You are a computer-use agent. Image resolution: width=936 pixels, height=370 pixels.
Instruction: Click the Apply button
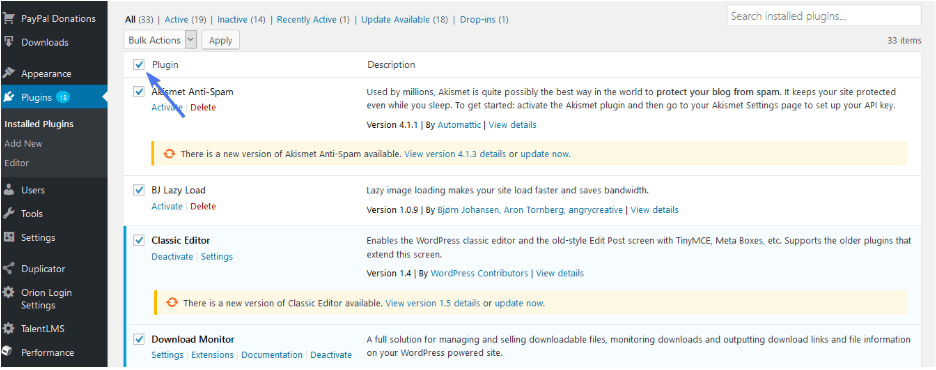click(x=220, y=40)
